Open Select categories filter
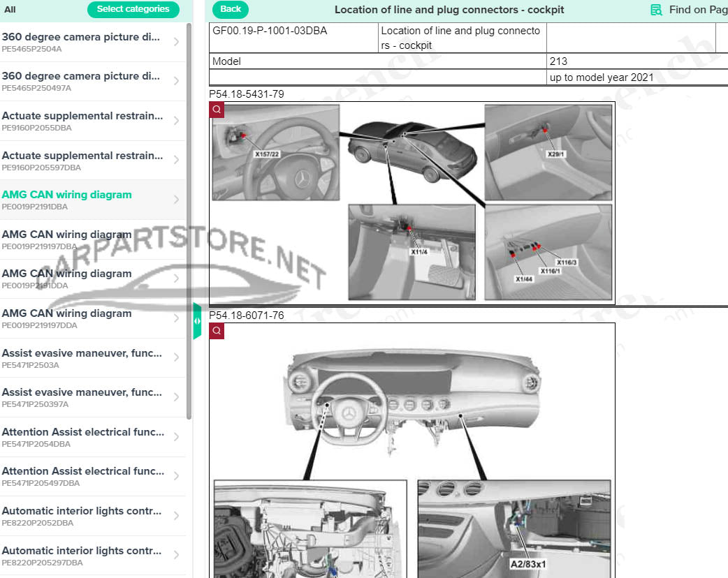Image resolution: width=728 pixels, height=578 pixels. (133, 10)
